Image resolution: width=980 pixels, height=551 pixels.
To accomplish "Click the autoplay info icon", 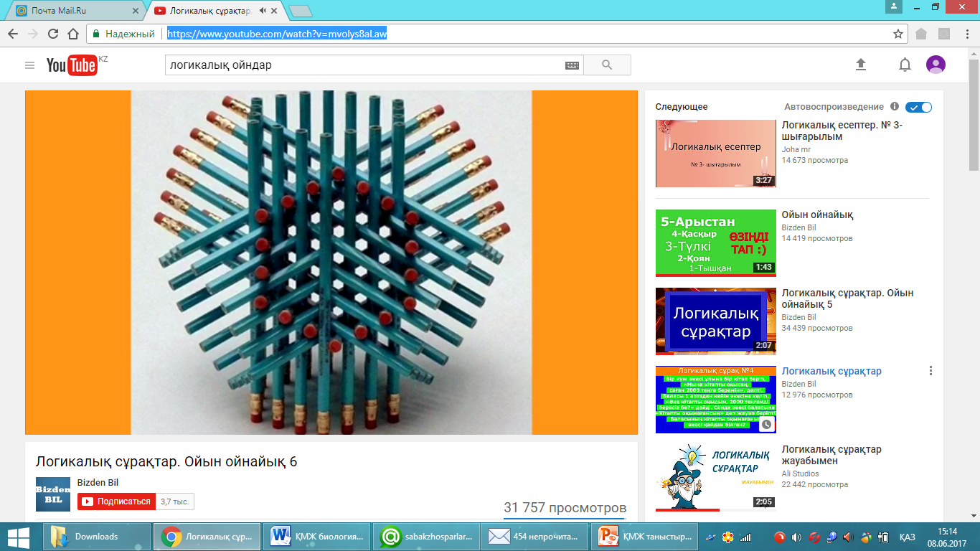I will click(x=895, y=106).
